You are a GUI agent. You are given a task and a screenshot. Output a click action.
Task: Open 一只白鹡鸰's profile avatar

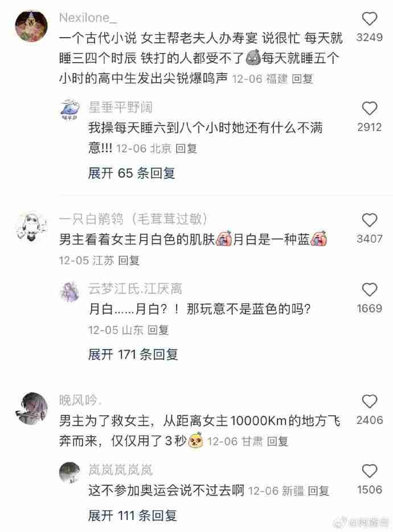[x=31, y=226]
